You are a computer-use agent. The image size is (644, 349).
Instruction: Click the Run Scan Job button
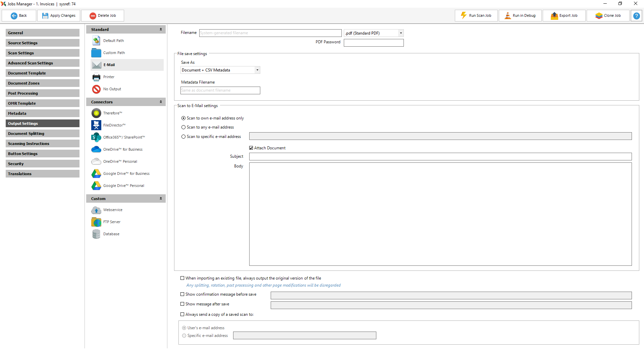click(476, 16)
